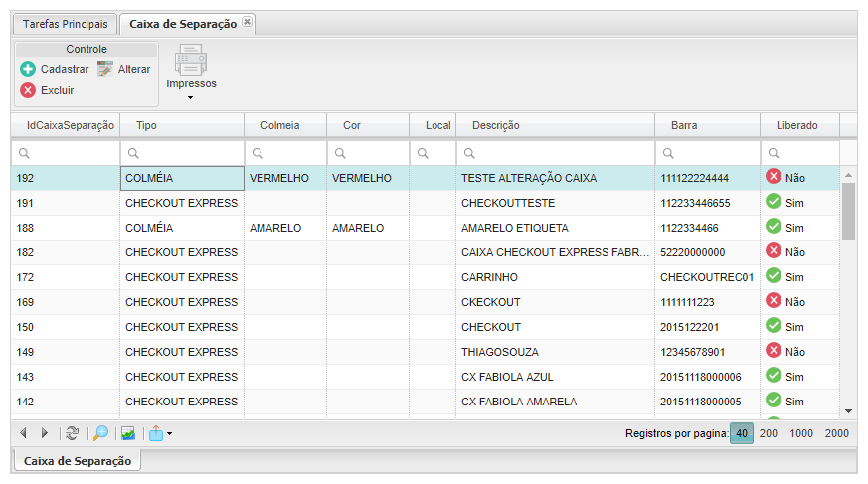Set 40 records per page
Viewport: 868px width, 484px height.
(742, 433)
